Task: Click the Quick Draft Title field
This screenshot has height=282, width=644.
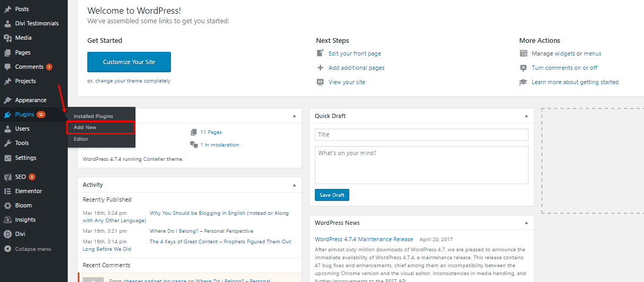Action: click(421, 134)
